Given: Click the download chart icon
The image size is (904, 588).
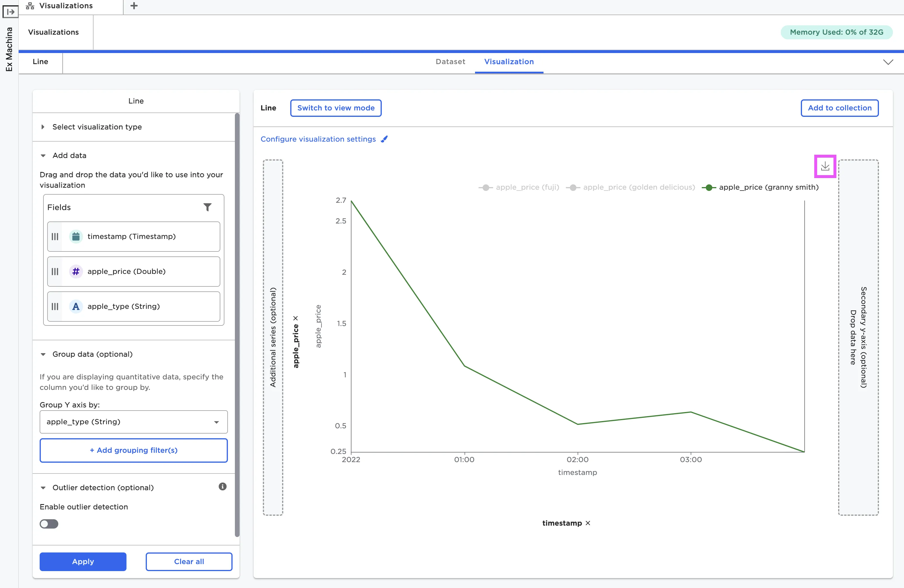Looking at the screenshot, I should 825,166.
